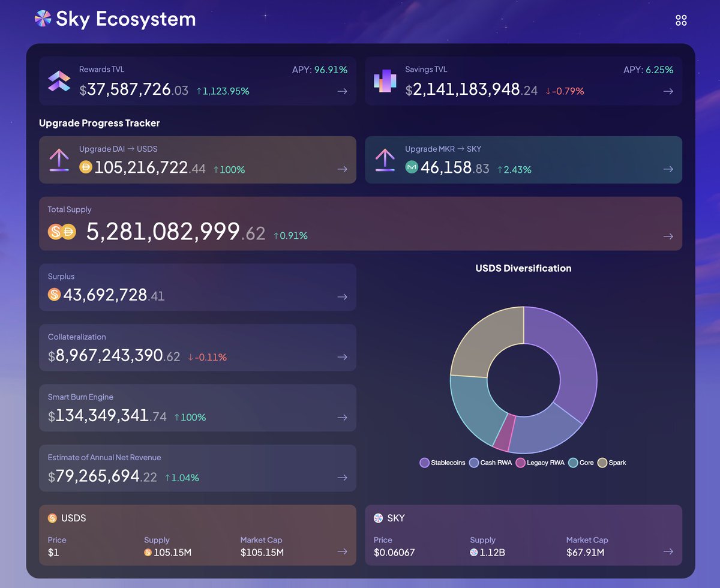Click the Savings TVL bar chart icon

pos(384,82)
